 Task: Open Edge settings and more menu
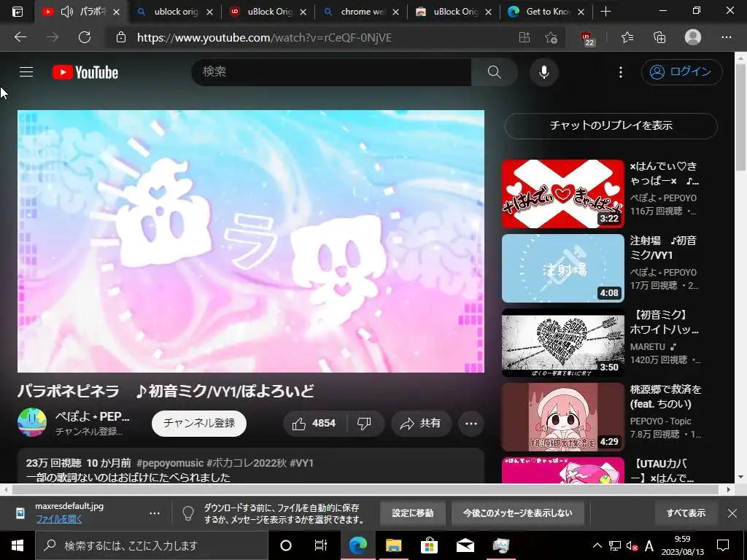[726, 37]
